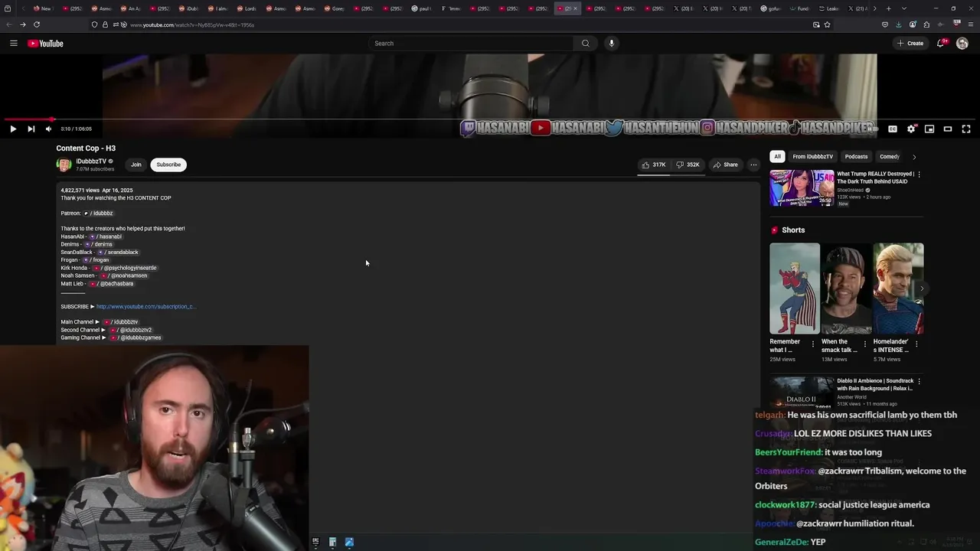Open the youtube.com/subscription_c... link
980x551 pixels.
pos(146,307)
